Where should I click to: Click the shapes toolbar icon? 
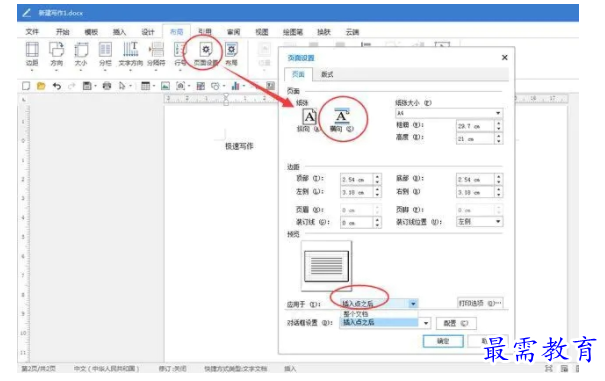[215, 86]
